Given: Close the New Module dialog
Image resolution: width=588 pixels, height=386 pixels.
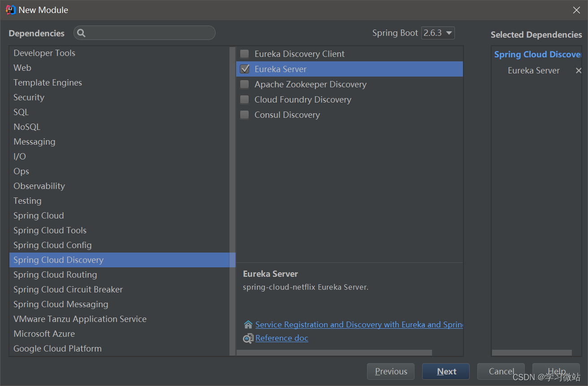Looking at the screenshot, I should (576, 10).
